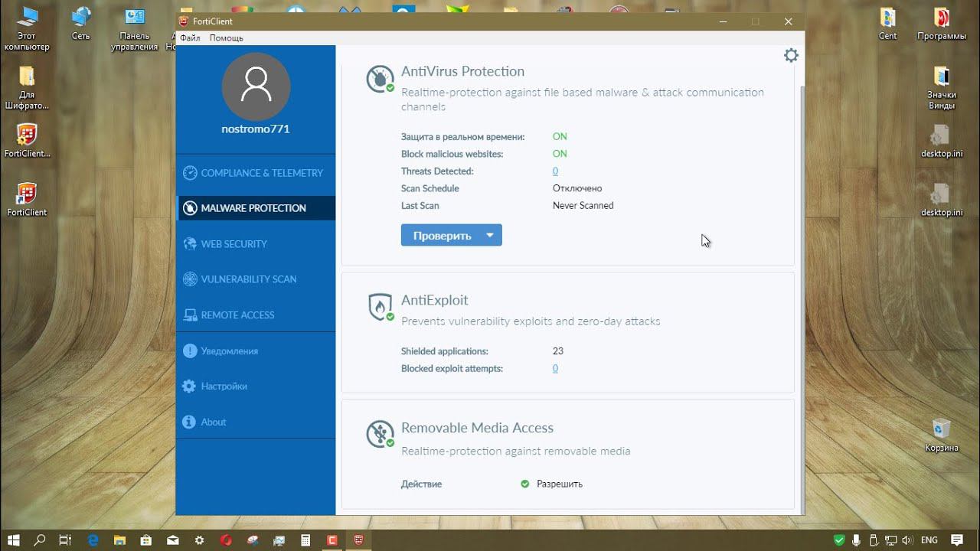
Task: Click the Shielded applications count 23
Action: [x=557, y=351]
